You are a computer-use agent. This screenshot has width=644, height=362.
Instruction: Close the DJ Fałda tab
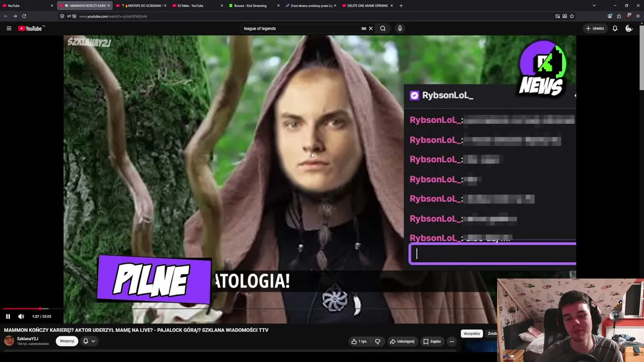pos(221,6)
